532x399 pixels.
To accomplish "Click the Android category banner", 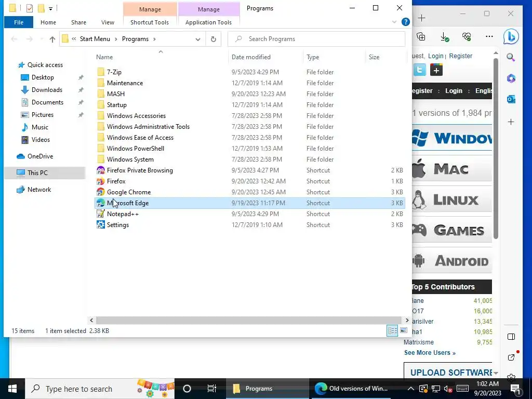I will 452,261.
